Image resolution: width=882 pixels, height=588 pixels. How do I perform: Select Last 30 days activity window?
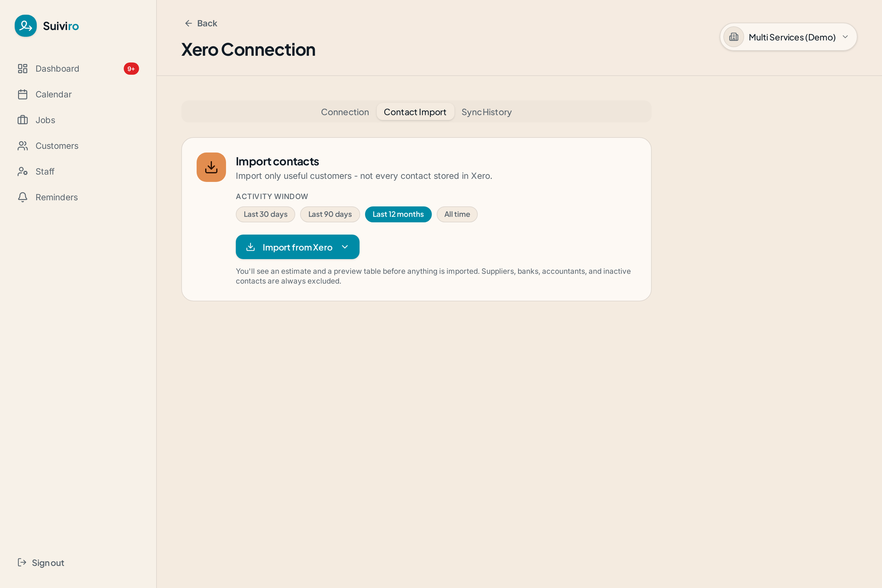pyautogui.click(x=266, y=214)
